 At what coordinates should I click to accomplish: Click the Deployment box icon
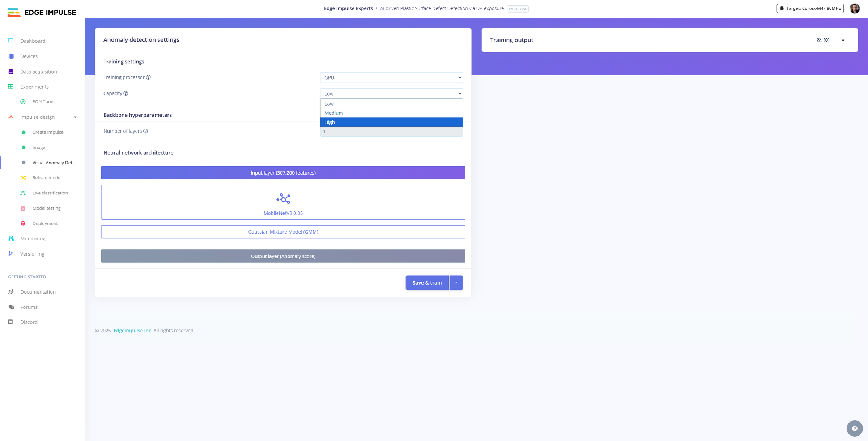point(23,223)
